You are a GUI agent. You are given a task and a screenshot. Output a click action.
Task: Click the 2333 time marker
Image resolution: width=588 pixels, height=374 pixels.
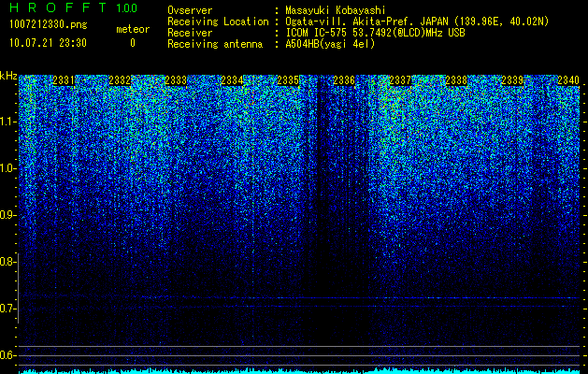click(176, 80)
